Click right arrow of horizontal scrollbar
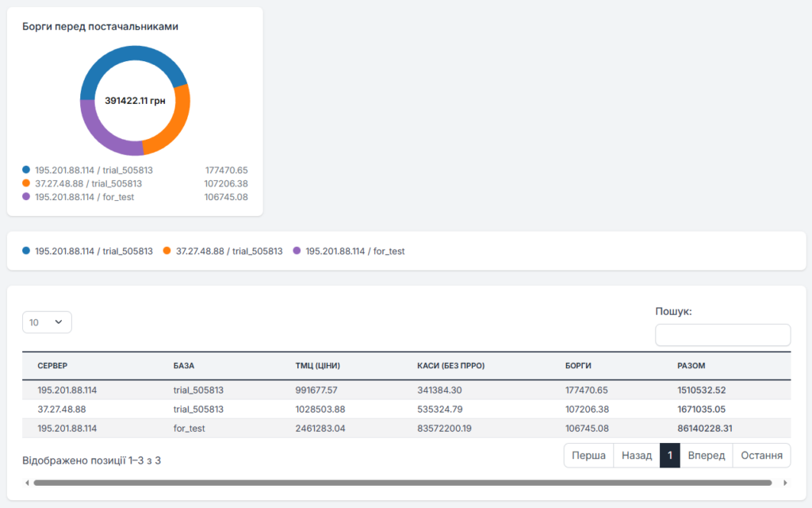This screenshot has width=812, height=508. (x=785, y=483)
